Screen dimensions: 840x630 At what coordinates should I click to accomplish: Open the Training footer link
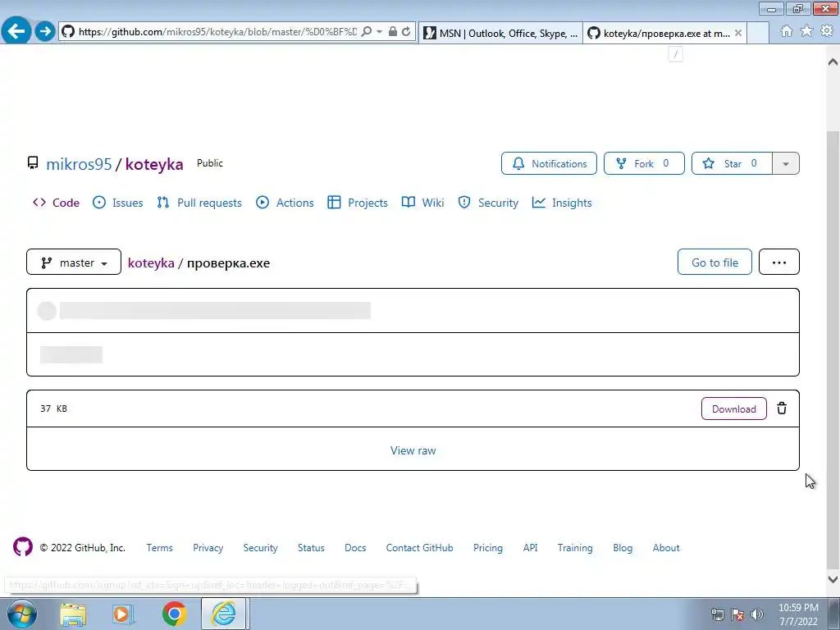[x=575, y=547]
